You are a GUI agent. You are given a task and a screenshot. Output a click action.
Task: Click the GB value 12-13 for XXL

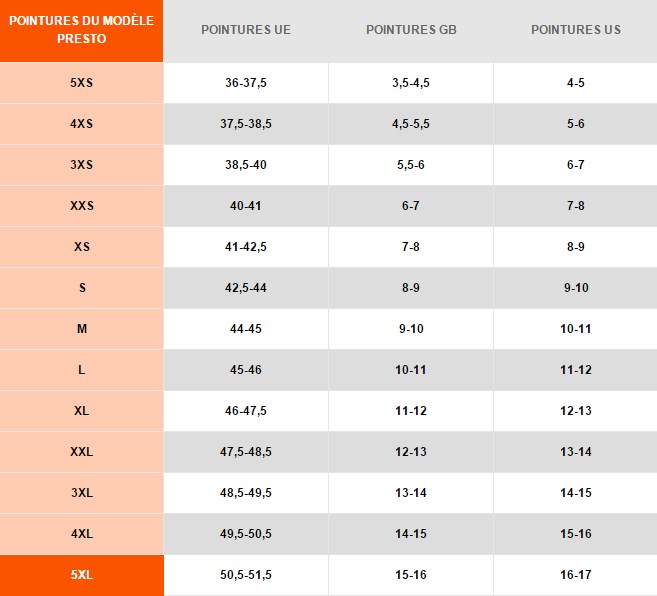pos(411,452)
